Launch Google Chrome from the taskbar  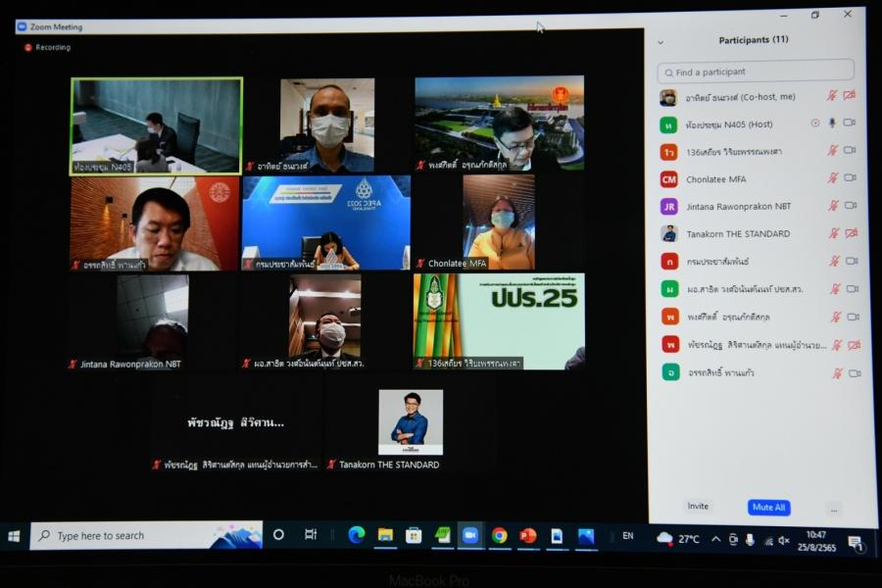coord(499,535)
